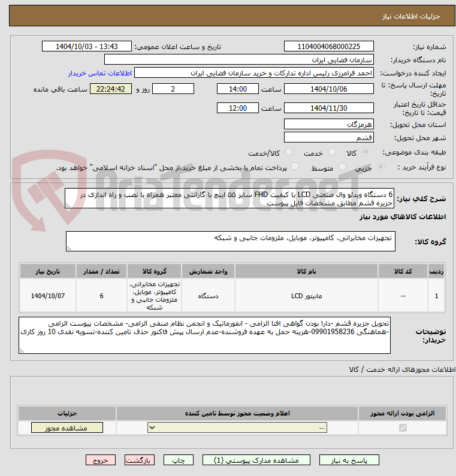
Task: Click the remaining days field showing 2
Action: coord(173,89)
